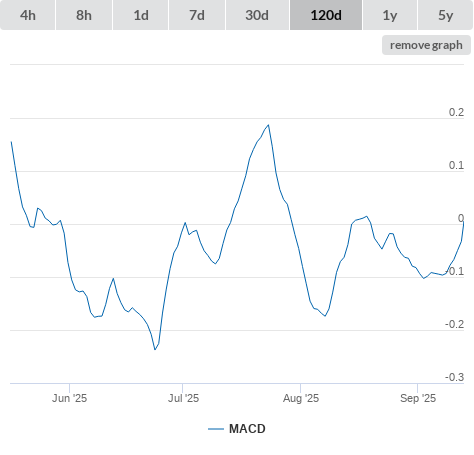Switch to the 4h time range
The width and height of the screenshot is (474, 455).
tap(28, 15)
